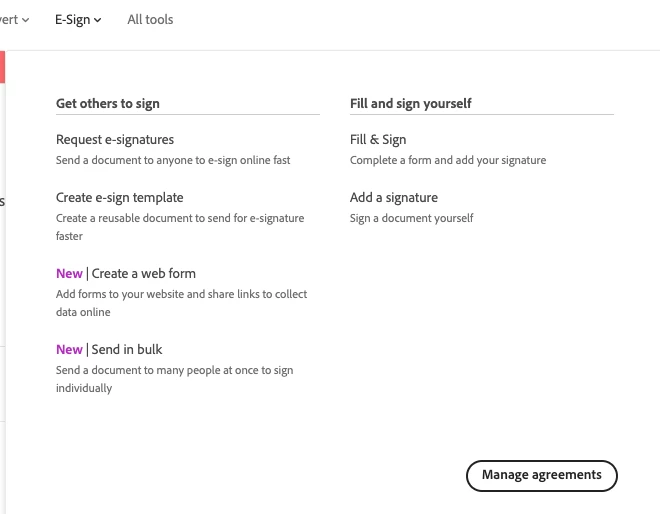Select Request e-signatures option
Image resolution: width=660 pixels, height=514 pixels.
(115, 140)
